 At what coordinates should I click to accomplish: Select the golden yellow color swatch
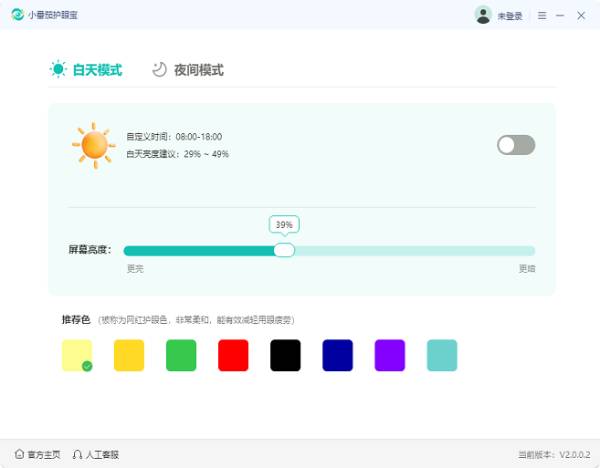pos(129,355)
